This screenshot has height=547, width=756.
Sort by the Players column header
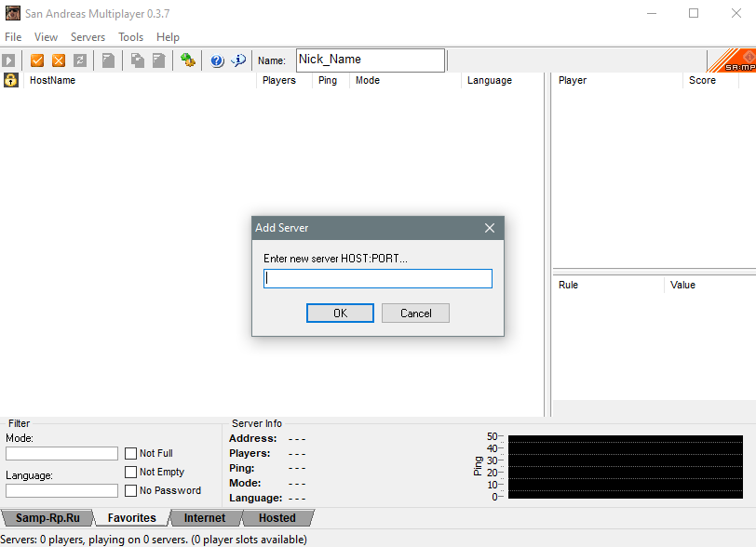tap(285, 80)
